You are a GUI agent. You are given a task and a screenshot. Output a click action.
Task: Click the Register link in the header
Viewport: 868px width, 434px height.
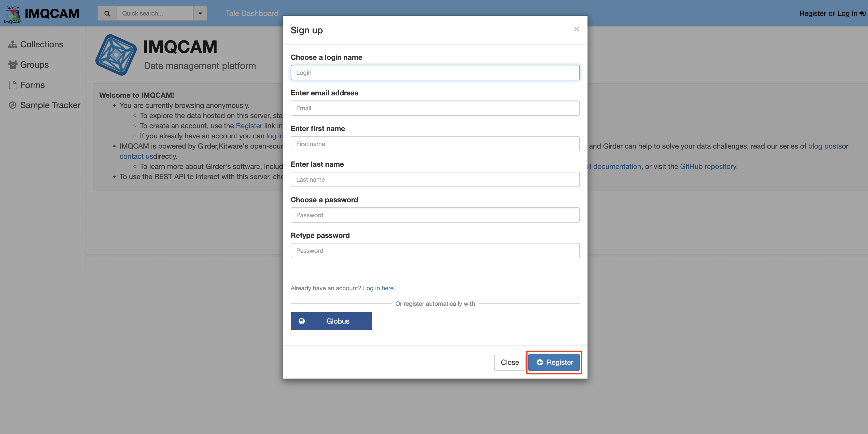point(813,13)
